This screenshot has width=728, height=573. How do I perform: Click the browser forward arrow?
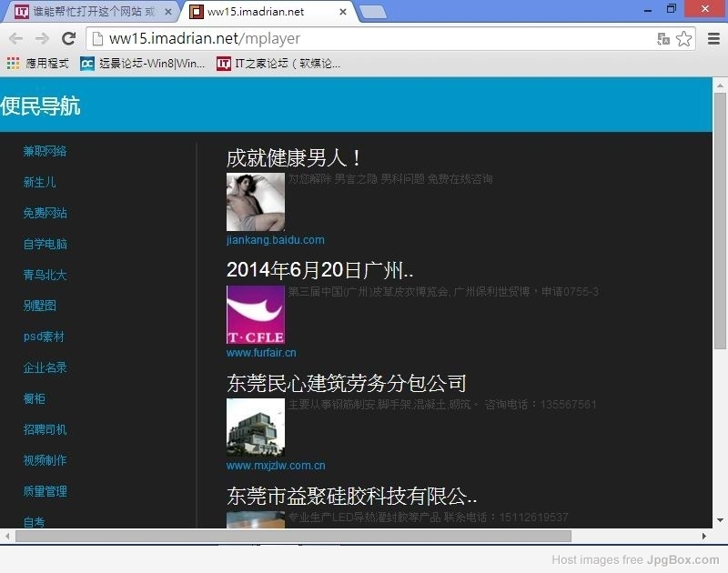coord(42,38)
